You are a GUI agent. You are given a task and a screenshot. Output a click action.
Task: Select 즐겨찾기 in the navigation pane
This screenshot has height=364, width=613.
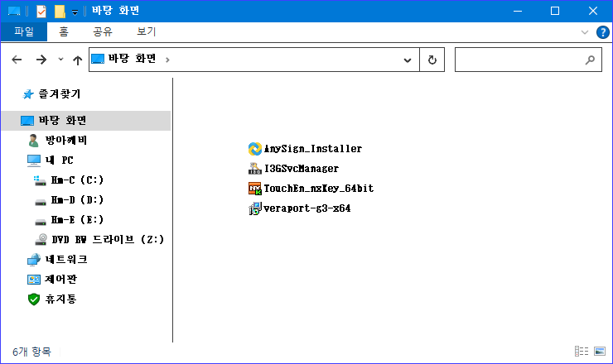(x=60, y=93)
